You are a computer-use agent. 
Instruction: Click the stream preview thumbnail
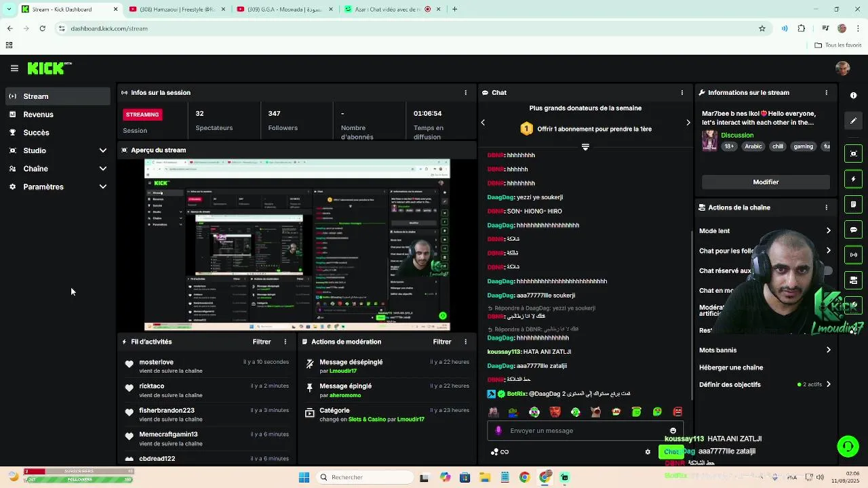pos(297,245)
